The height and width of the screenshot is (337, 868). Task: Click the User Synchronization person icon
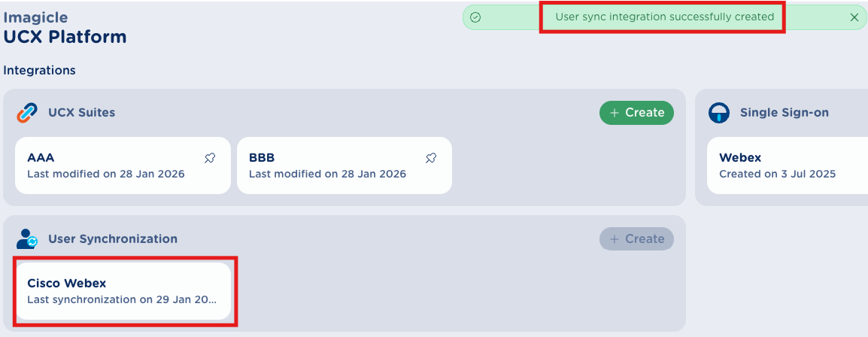click(x=27, y=239)
